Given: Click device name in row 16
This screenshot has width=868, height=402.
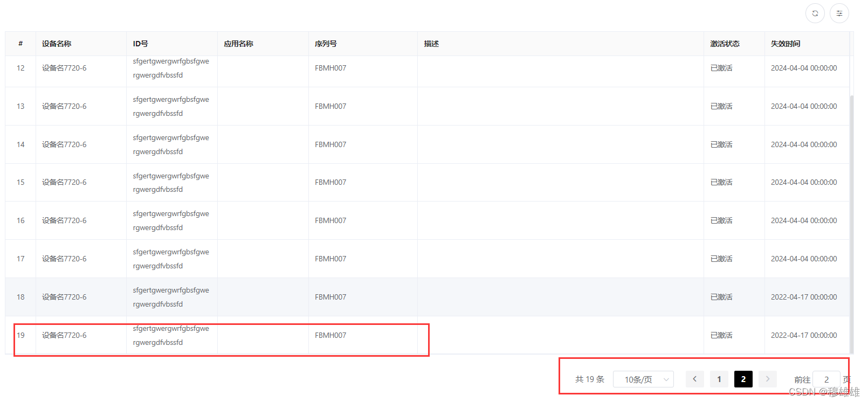Looking at the screenshot, I should coord(64,220).
